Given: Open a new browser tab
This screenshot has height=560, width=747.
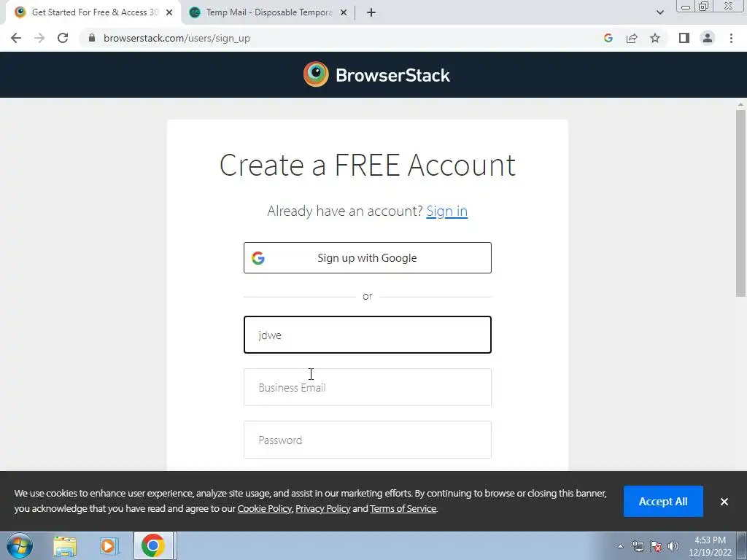Looking at the screenshot, I should [371, 13].
